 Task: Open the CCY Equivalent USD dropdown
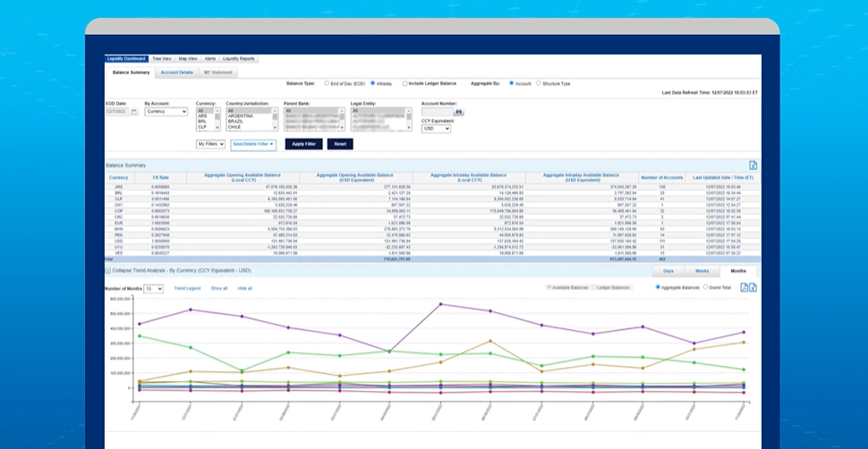(x=436, y=129)
